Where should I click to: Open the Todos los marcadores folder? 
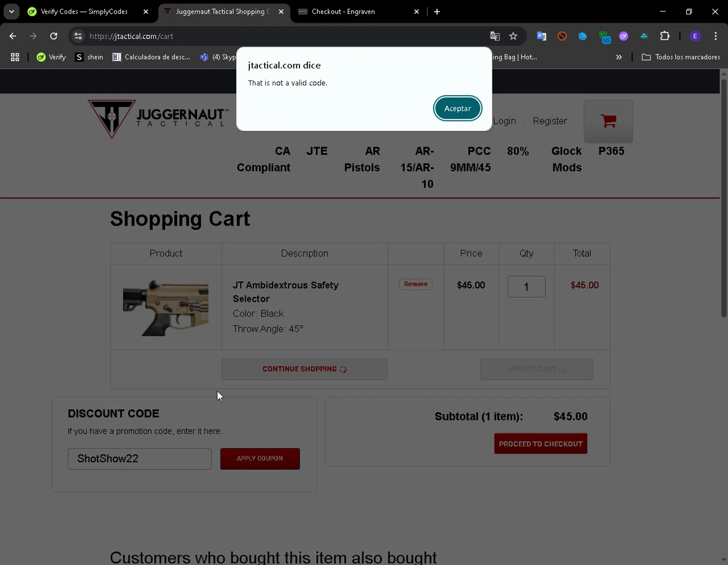tap(681, 57)
